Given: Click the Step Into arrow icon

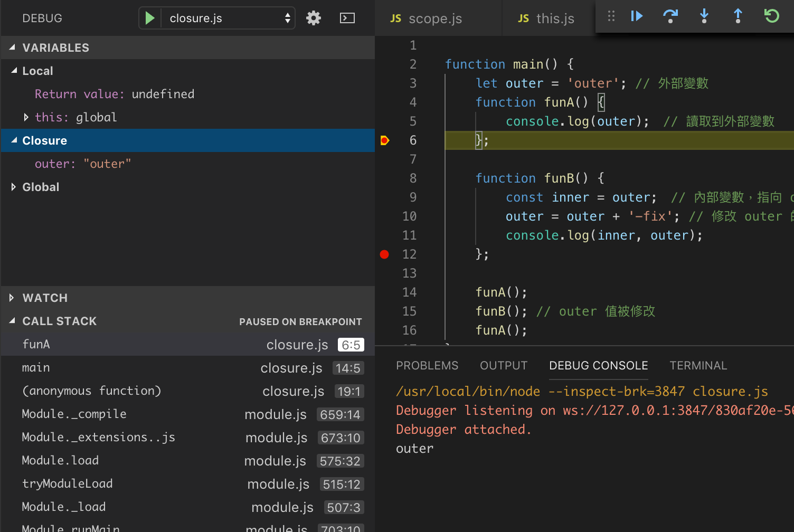Looking at the screenshot, I should pyautogui.click(x=704, y=16).
